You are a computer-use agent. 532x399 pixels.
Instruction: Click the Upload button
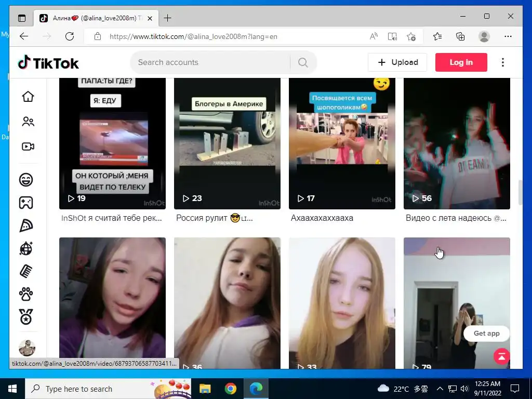[397, 62]
